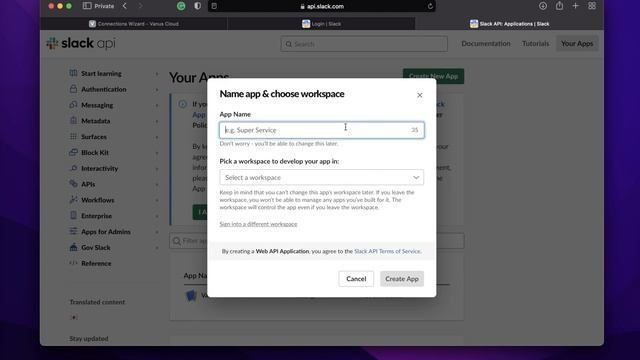Click the Messaging sidebar icon

73,105
